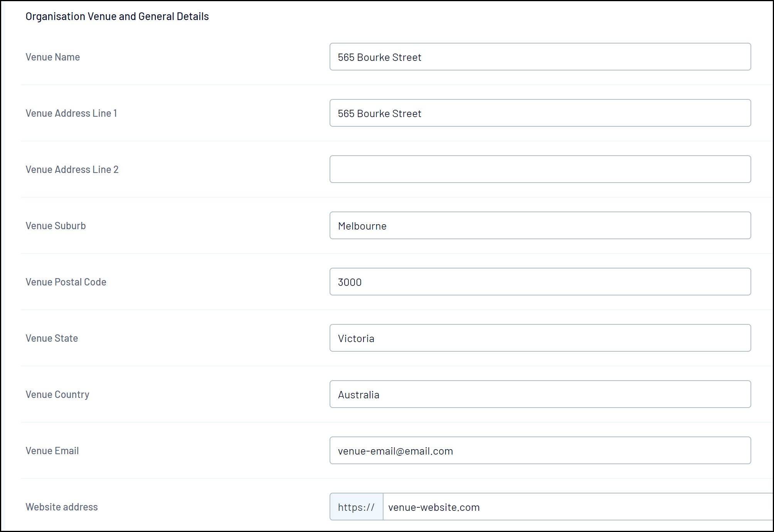Screen dimensions: 774x532
Task: Click the Venue Address Line 1 label
Action: click(71, 113)
